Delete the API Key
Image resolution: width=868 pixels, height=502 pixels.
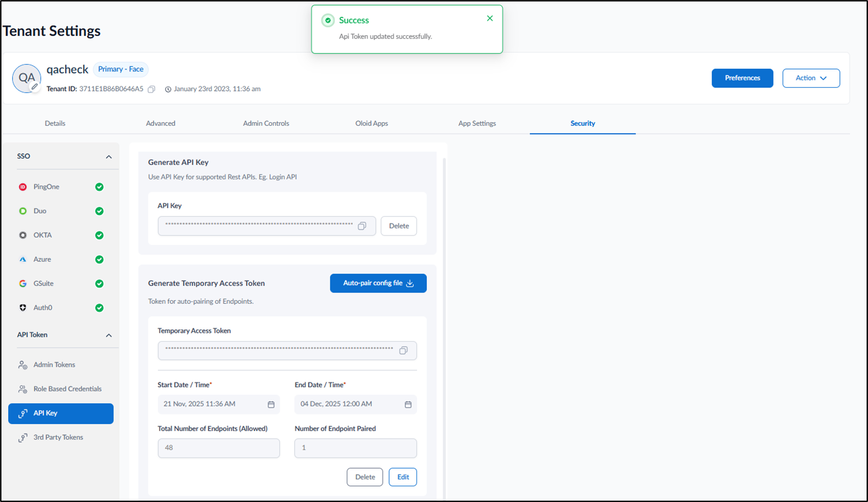pos(398,226)
